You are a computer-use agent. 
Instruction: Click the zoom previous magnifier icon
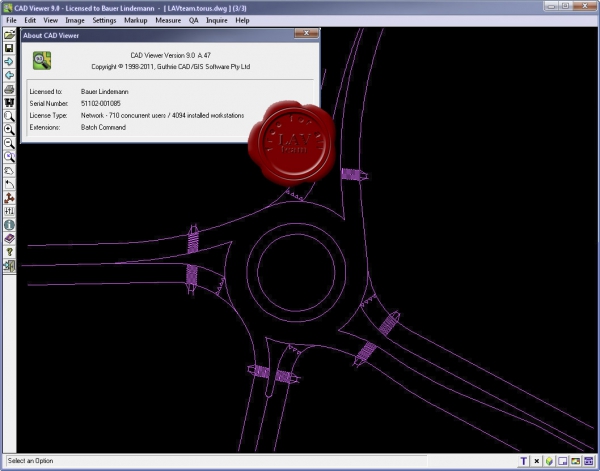[x=9, y=157]
